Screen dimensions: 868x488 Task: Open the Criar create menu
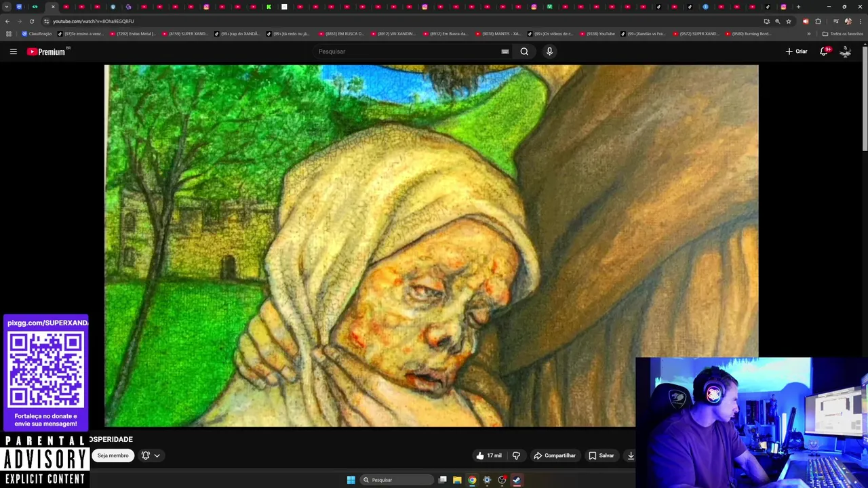pos(796,52)
